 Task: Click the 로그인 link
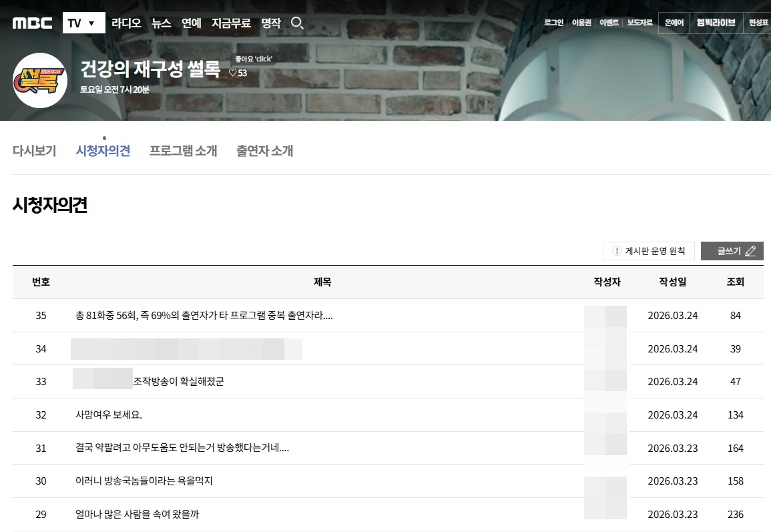[553, 23]
